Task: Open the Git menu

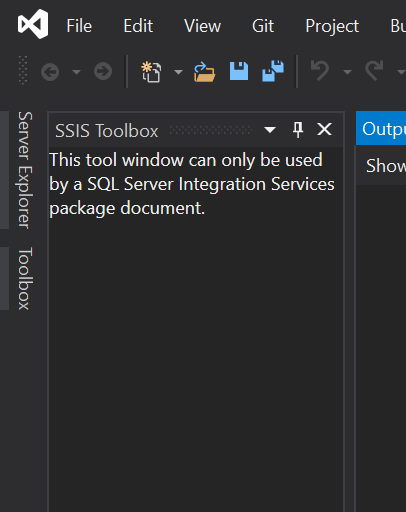Action: point(263,26)
